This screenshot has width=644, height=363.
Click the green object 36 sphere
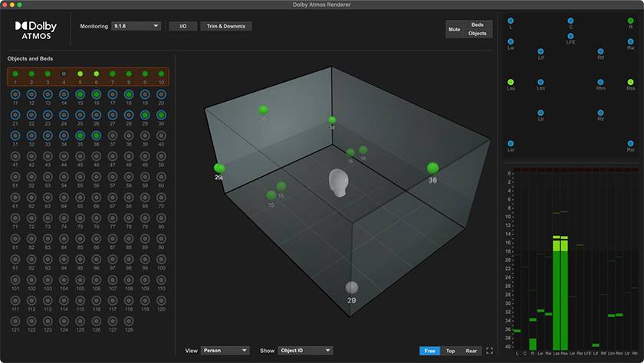[x=432, y=168]
